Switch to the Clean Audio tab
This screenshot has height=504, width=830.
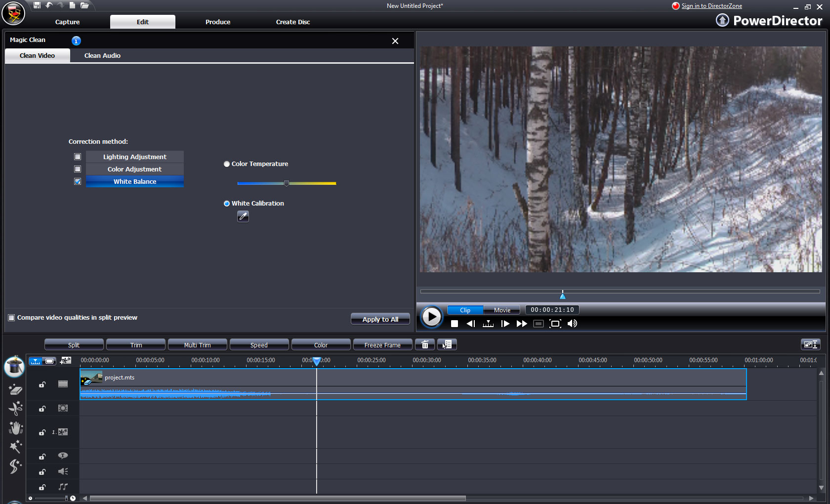point(102,56)
